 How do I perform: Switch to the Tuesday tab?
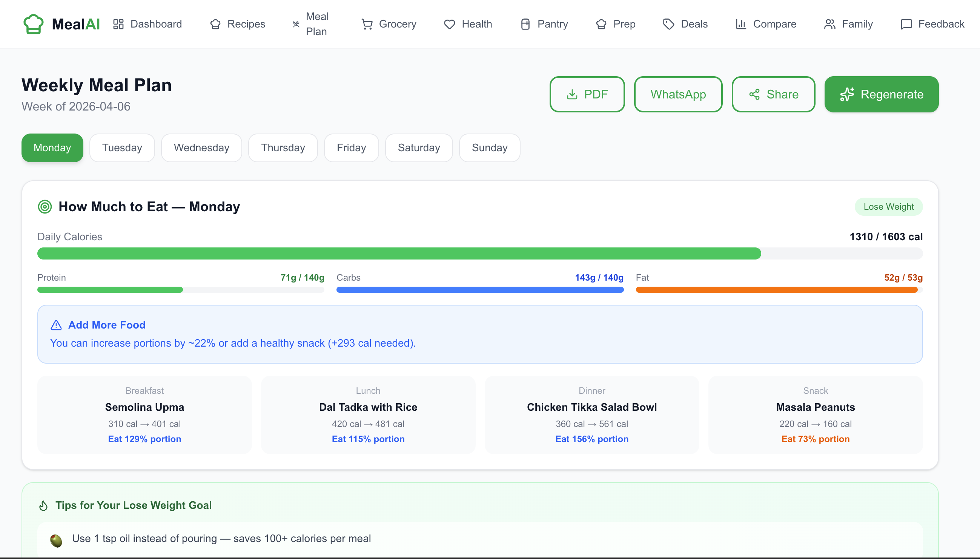[122, 148]
